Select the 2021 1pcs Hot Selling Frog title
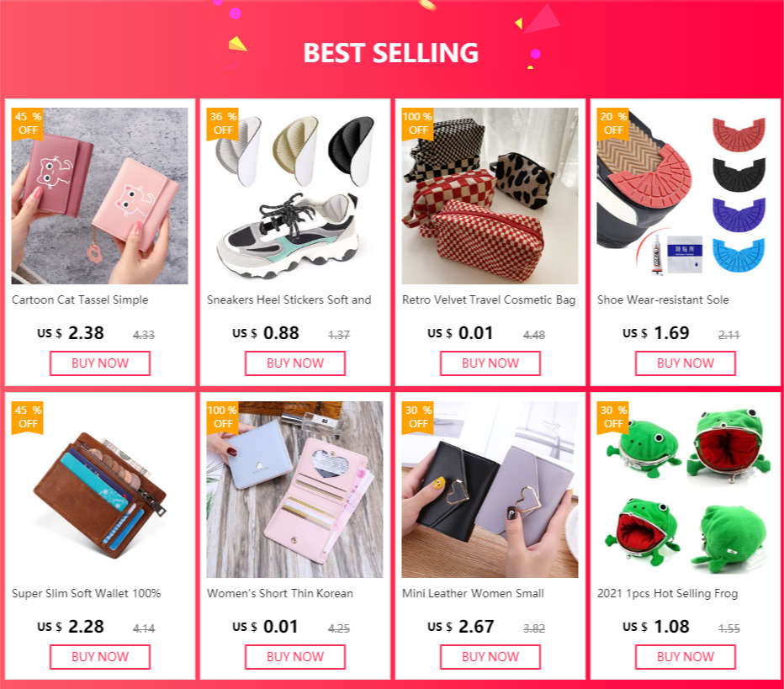784x689 pixels. tap(668, 593)
